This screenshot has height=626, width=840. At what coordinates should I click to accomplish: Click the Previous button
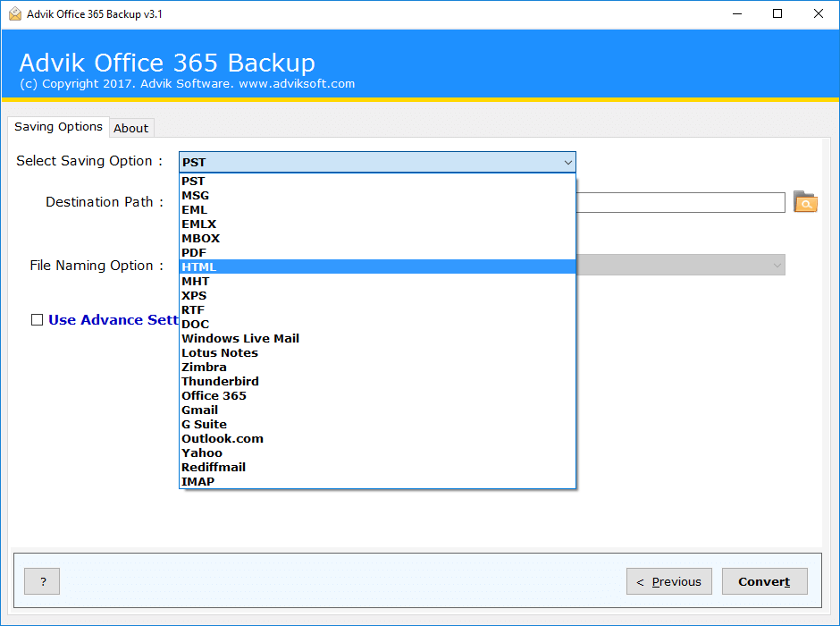[668, 581]
